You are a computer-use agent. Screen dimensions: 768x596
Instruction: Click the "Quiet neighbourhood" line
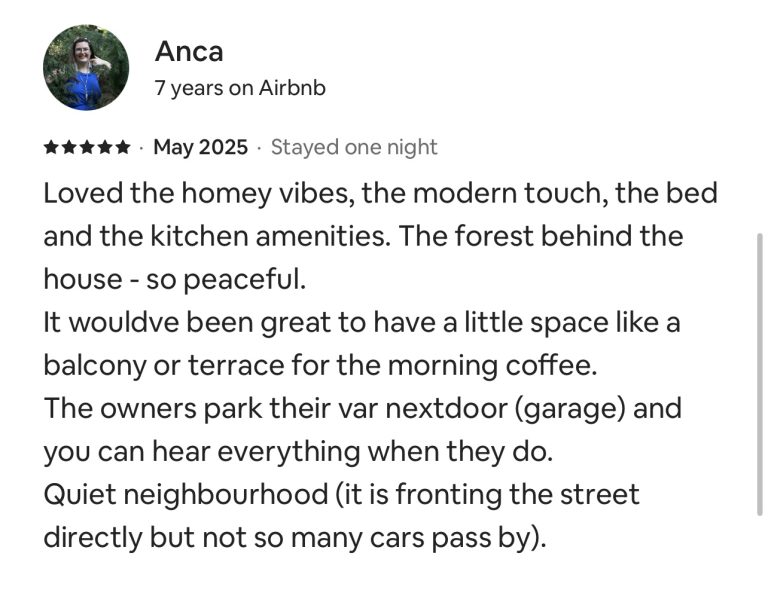coord(341,494)
